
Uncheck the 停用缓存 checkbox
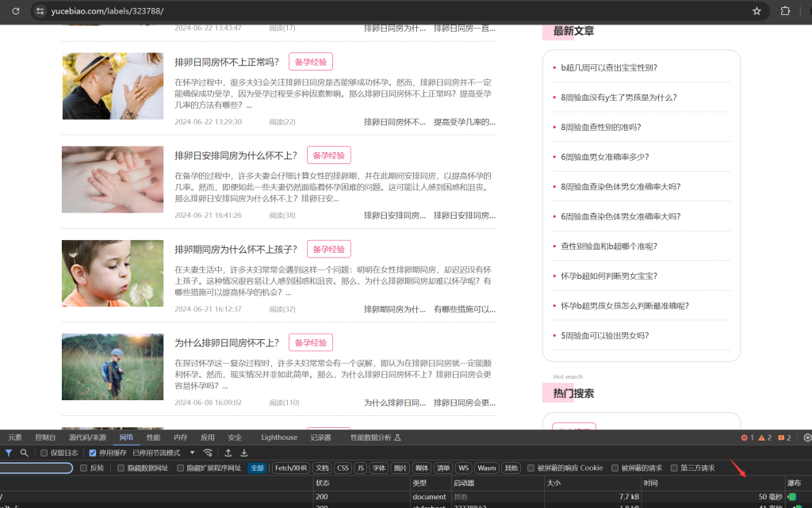pyautogui.click(x=93, y=453)
